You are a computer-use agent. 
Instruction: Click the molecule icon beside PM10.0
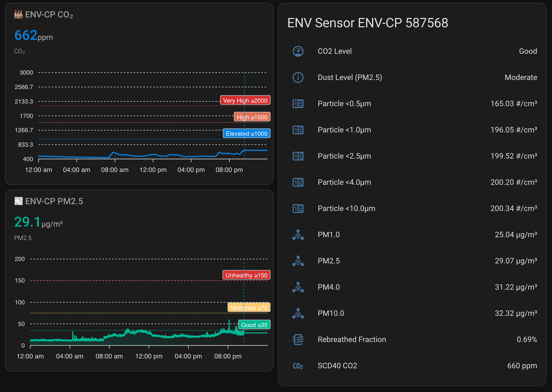pos(298,313)
